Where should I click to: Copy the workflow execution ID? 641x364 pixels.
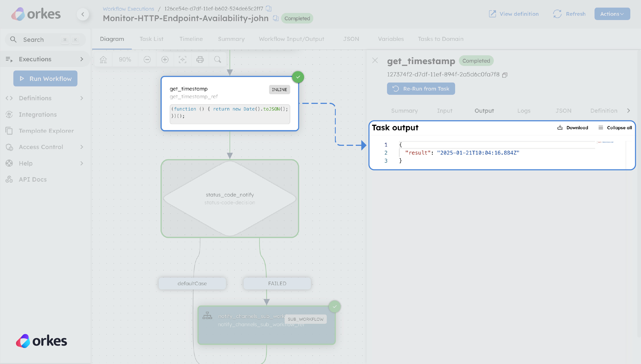point(269,9)
